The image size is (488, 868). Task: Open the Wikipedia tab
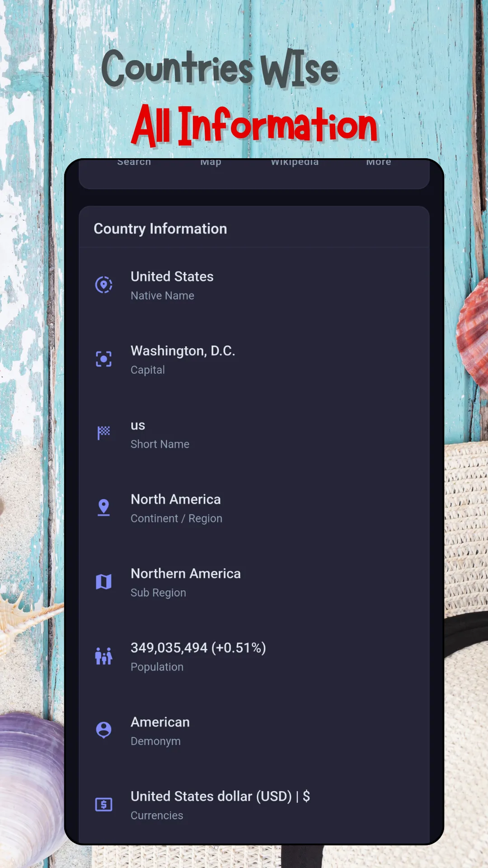tap(295, 162)
